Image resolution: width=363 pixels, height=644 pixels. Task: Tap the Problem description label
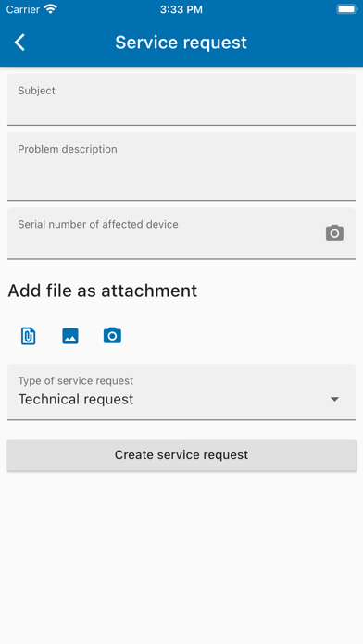[68, 149]
